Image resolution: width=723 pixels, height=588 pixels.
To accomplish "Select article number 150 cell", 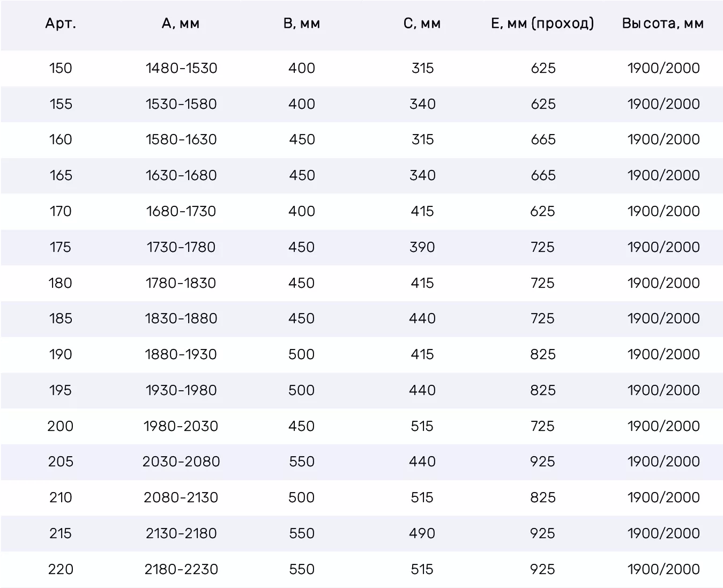I will [x=61, y=68].
